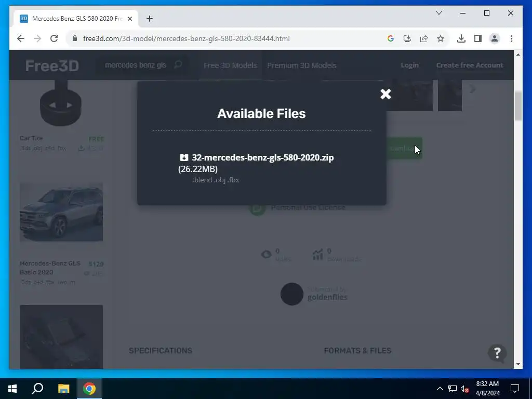Close the Mercedes Benz GLS tab
532x399 pixels.
click(x=129, y=19)
